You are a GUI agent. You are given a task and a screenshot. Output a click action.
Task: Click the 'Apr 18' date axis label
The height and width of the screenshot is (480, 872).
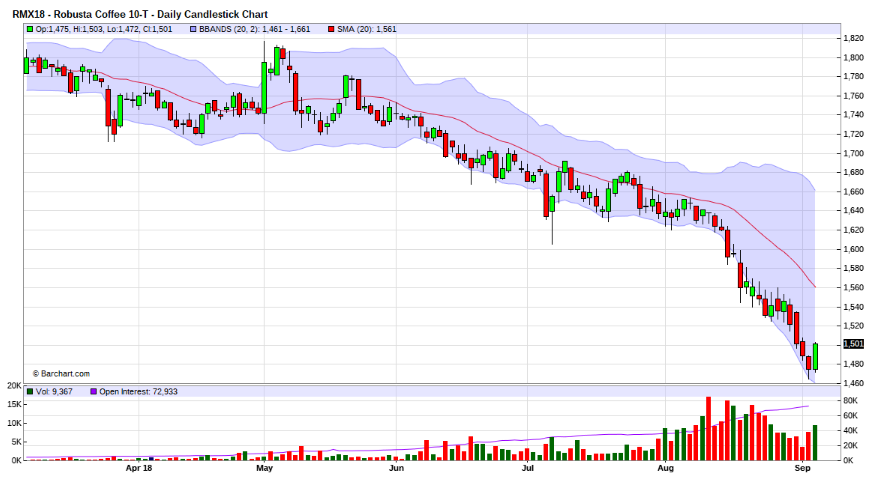coord(138,468)
